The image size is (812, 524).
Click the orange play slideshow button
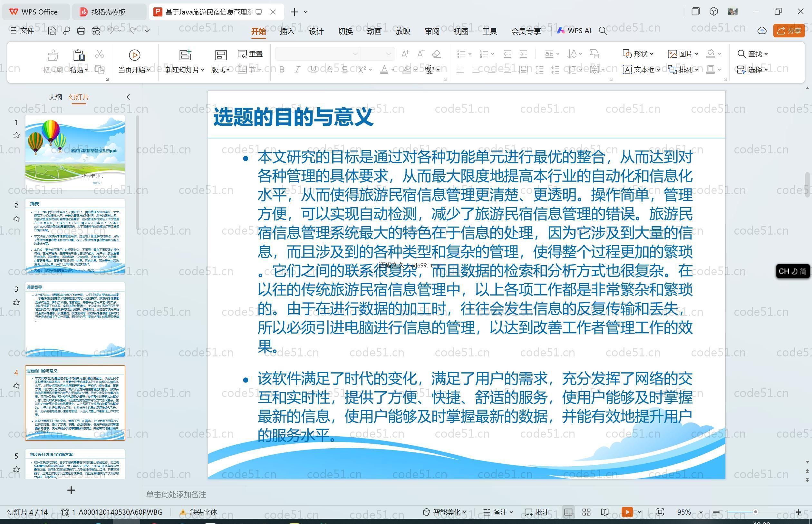click(x=627, y=512)
